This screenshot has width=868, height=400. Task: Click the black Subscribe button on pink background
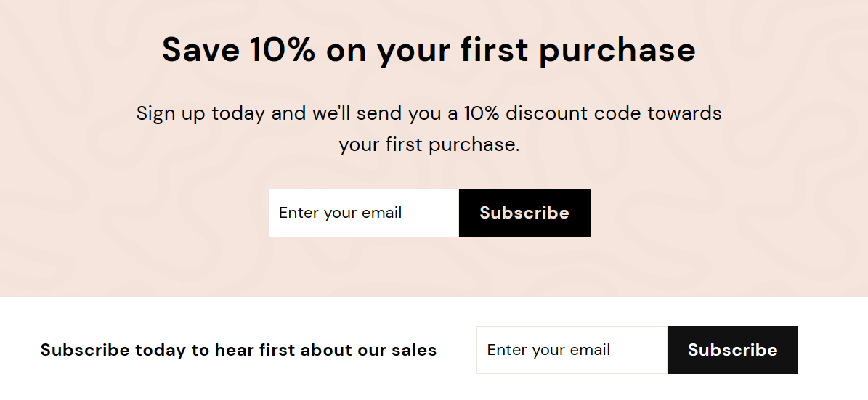point(524,213)
